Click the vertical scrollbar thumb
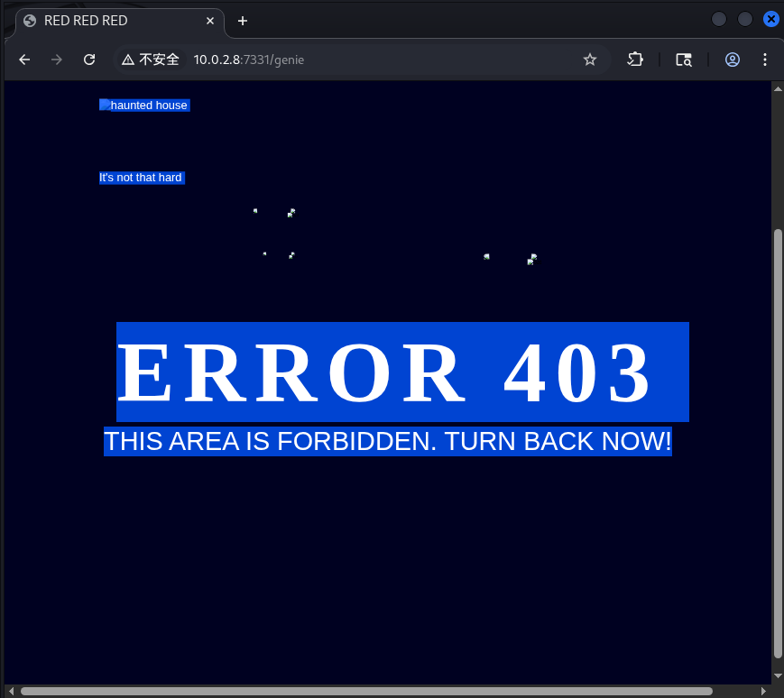The image size is (784, 698). pos(778,442)
